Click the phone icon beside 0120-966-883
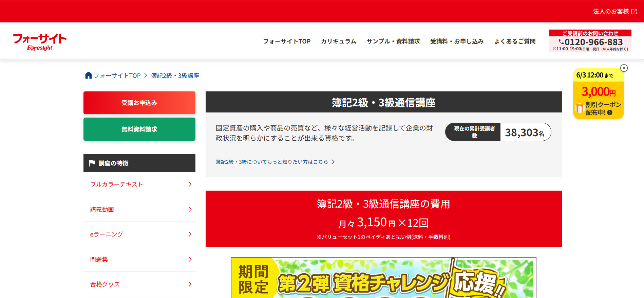The height and width of the screenshot is (298, 644). tap(561, 42)
